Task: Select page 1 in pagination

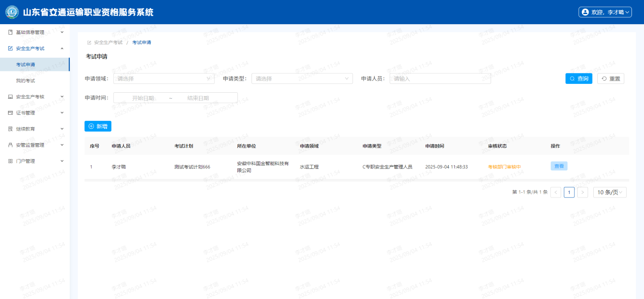Action: click(x=569, y=193)
